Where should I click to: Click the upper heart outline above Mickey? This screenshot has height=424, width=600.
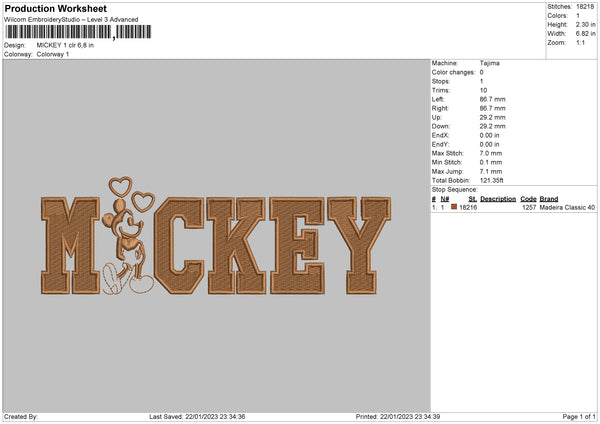(x=121, y=186)
